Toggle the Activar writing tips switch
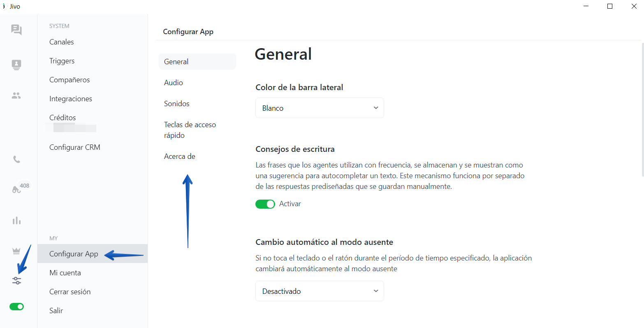 (x=265, y=204)
